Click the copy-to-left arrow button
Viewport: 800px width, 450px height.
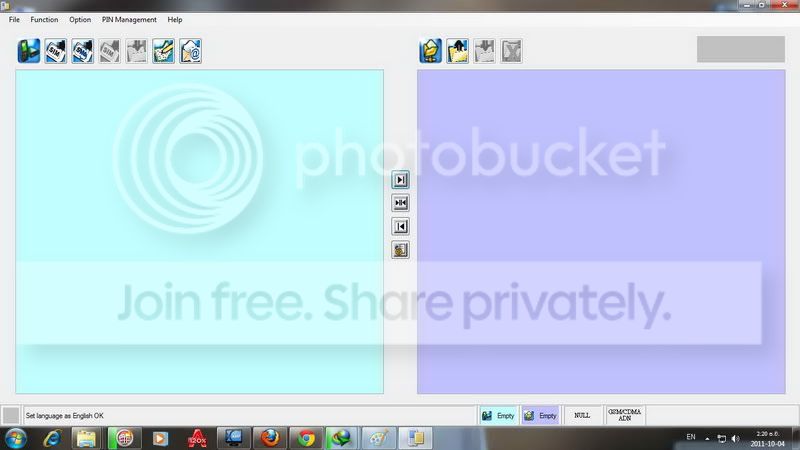pos(401,227)
